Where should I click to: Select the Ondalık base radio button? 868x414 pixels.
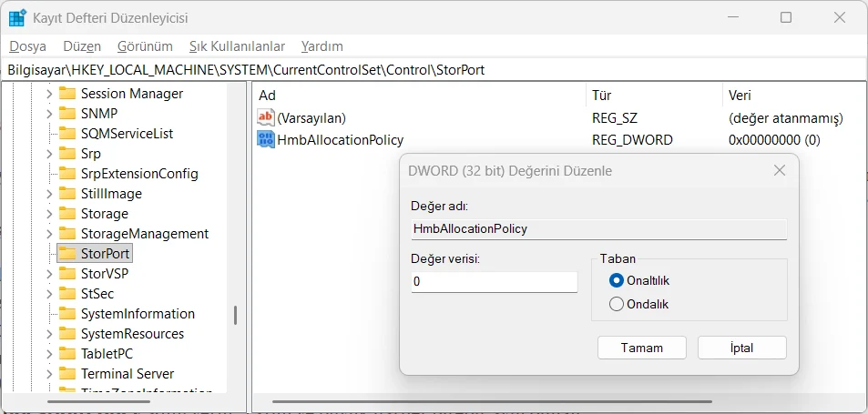click(616, 304)
